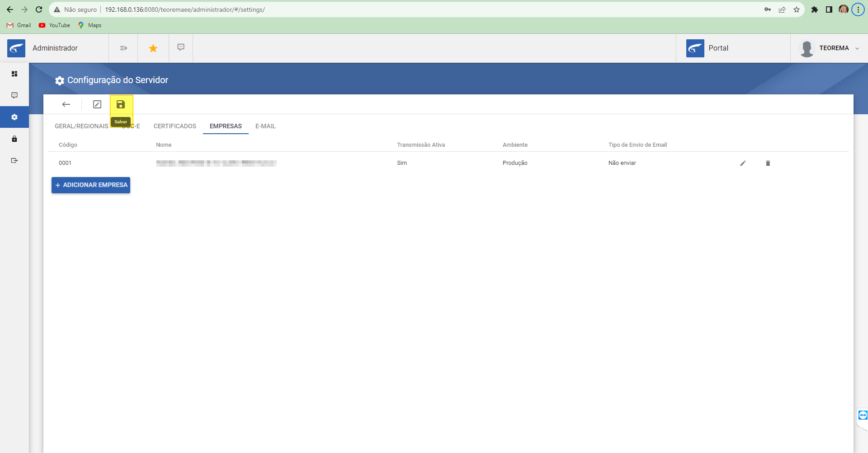Go back with the left arrow toolbar icon
Viewport: 868px width, 453px height.
pos(66,104)
